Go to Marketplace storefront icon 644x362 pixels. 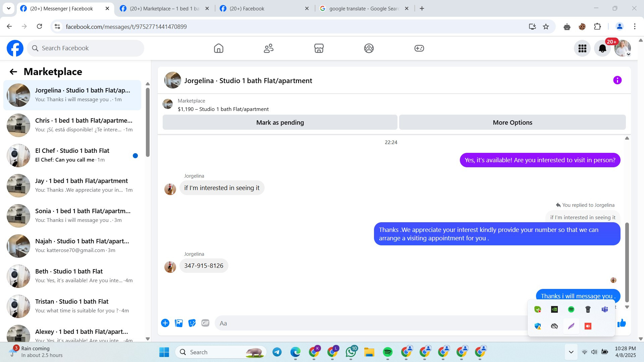[x=319, y=48]
